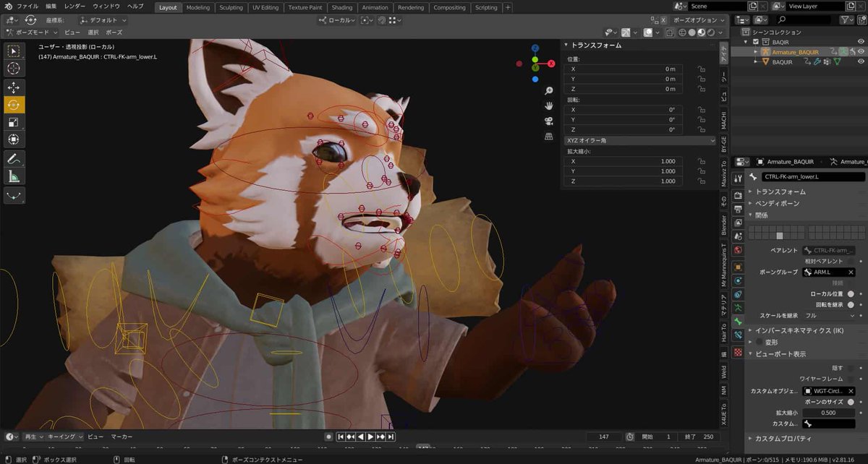868x464 pixels.
Task: Select solid viewport shading mode
Action: (692, 32)
